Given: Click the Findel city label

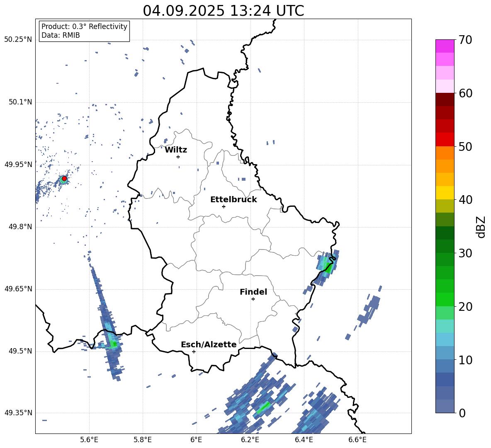Looking at the screenshot, I should click(253, 292).
